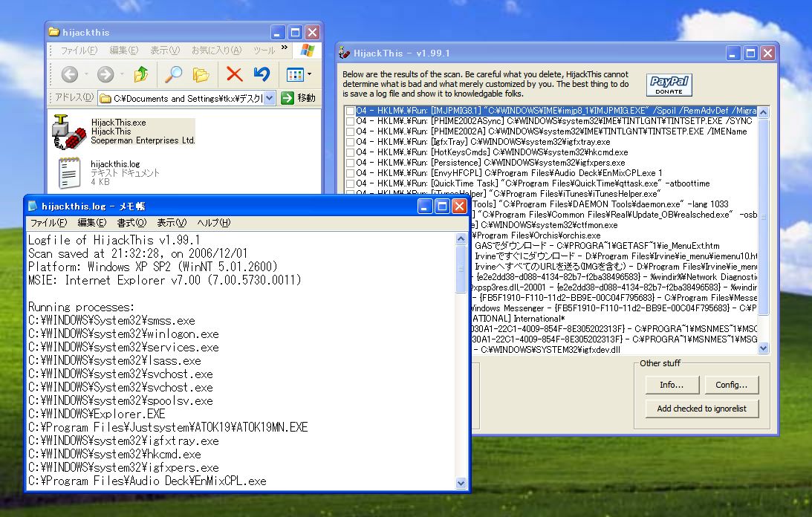The image size is (812, 517).
Task: Click Add checked to ignorelist button
Action: [702, 409]
